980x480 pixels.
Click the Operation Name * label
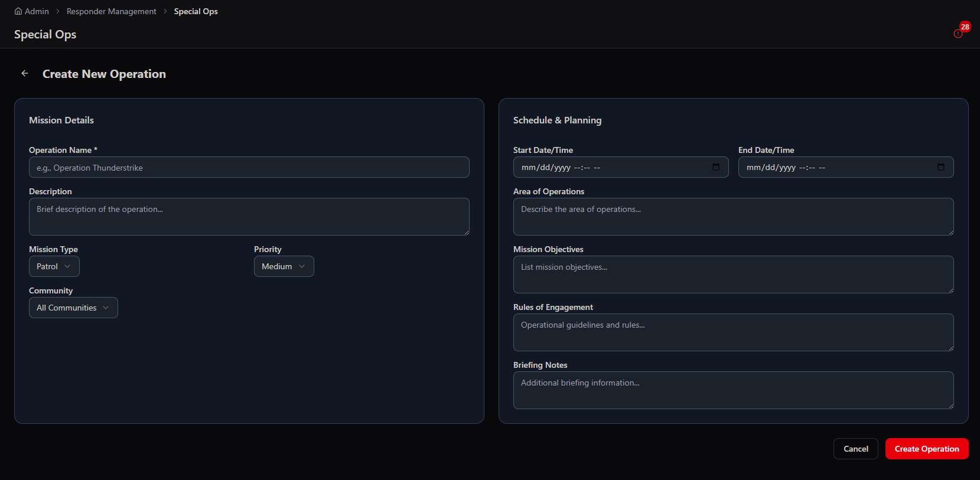(63, 150)
